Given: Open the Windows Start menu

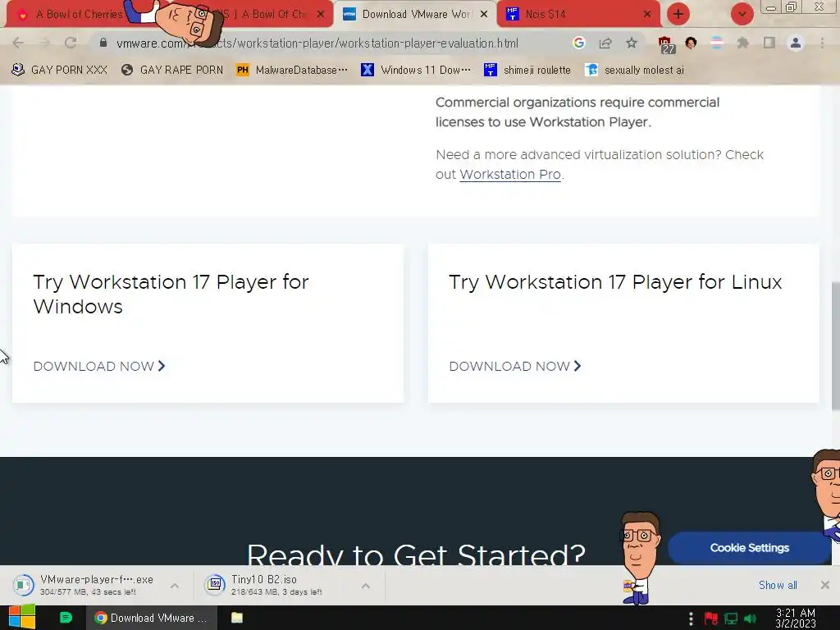Looking at the screenshot, I should [22, 618].
